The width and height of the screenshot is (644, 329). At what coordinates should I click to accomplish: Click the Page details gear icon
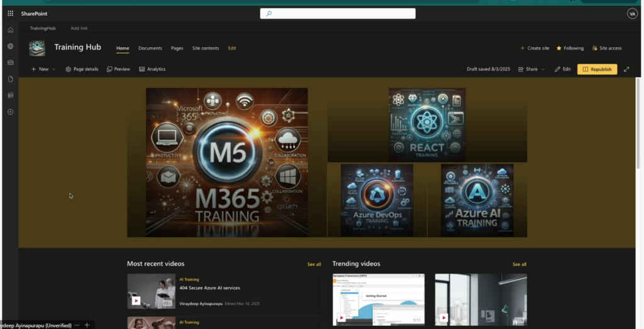[68, 69]
